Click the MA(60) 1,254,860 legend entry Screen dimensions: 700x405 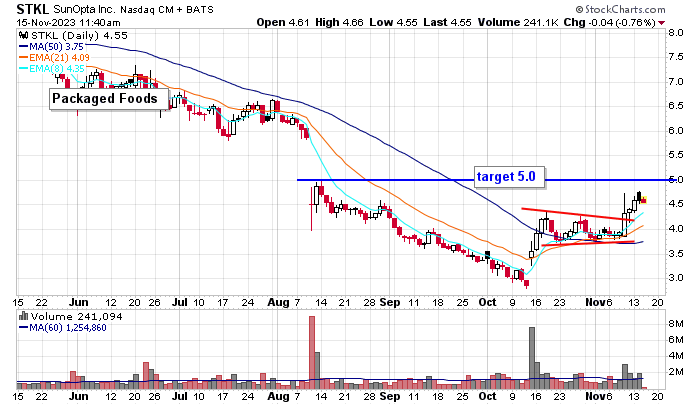62,328
